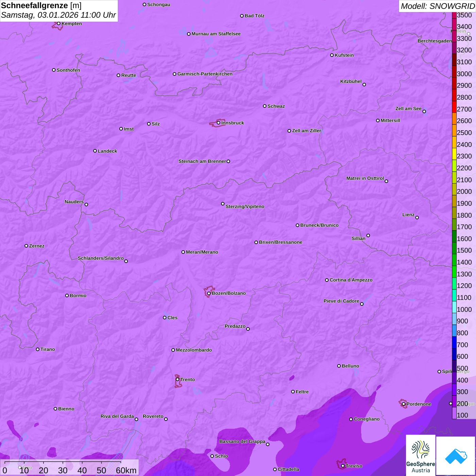Select the "Conegliano" label

tap(367, 419)
